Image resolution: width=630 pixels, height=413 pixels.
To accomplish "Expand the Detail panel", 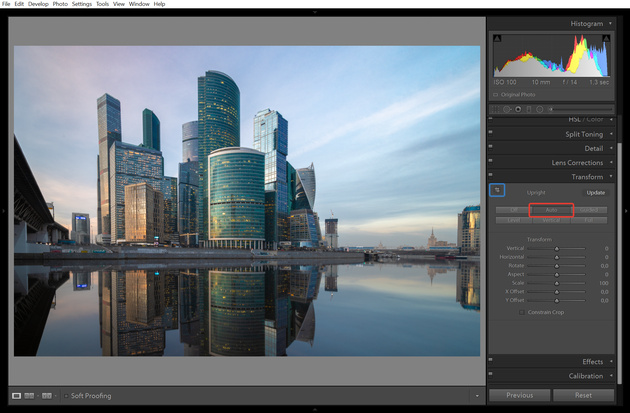I will [611, 148].
